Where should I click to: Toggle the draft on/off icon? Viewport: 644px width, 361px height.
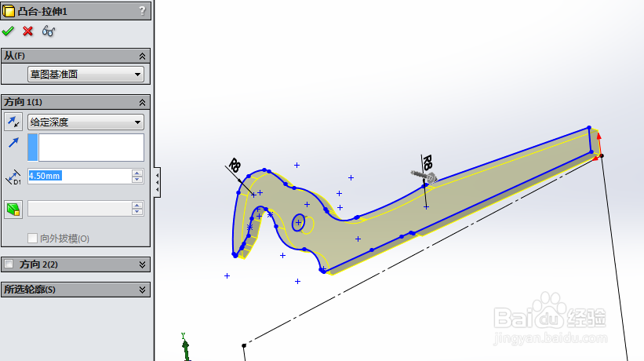pyautogui.click(x=13, y=209)
